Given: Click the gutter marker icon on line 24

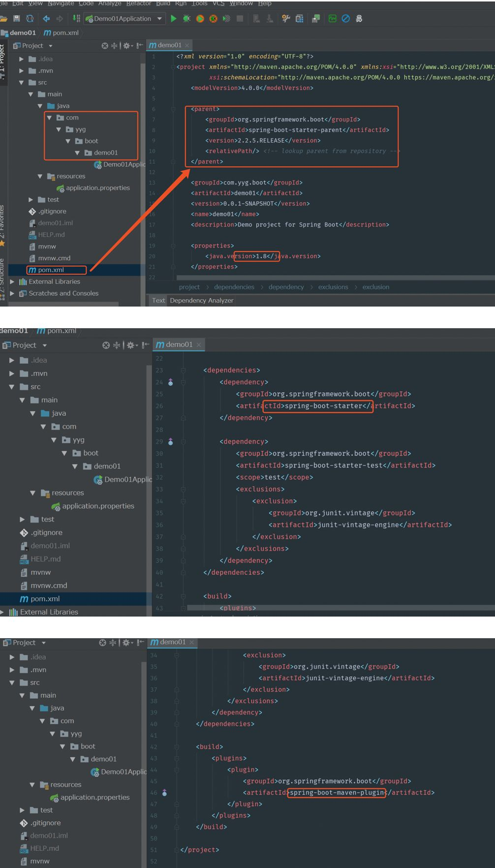Looking at the screenshot, I should click(171, 382).
